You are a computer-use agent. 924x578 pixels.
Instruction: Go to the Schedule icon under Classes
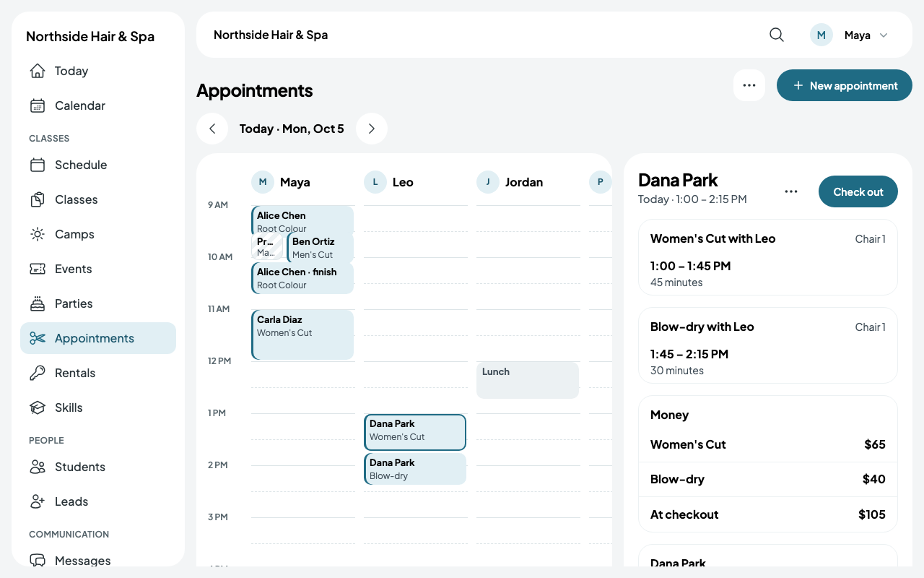point(38,165)
